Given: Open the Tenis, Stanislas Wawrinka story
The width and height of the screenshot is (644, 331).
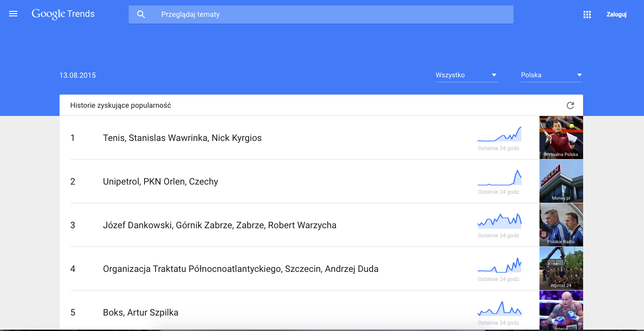Looking at the screenshot, I should [182, 138].
